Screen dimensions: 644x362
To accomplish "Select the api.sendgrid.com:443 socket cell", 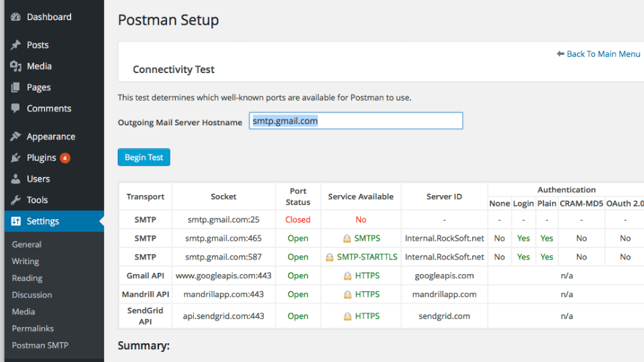I will point(223,316).
